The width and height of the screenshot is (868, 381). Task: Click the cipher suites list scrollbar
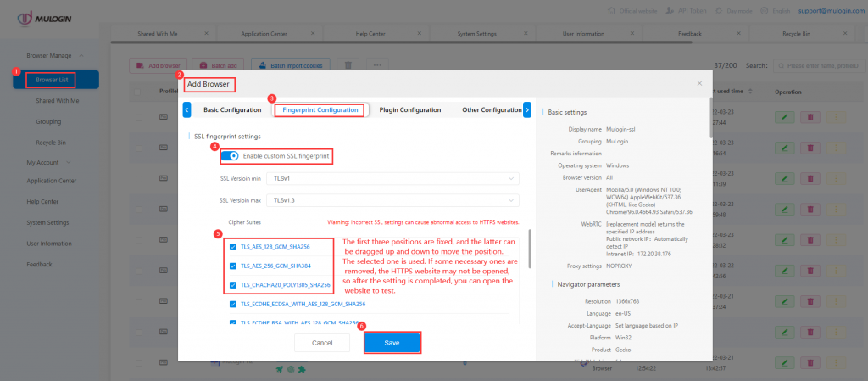[x=530, y=249]
